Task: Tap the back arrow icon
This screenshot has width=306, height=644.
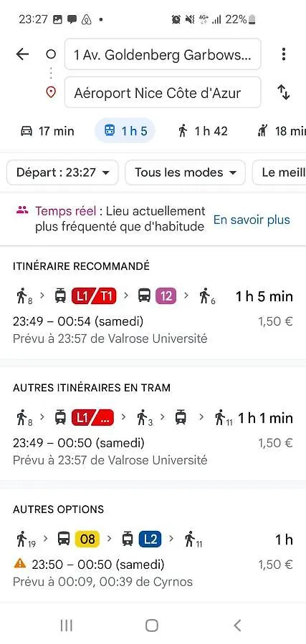Action: (x=23, y=54)
